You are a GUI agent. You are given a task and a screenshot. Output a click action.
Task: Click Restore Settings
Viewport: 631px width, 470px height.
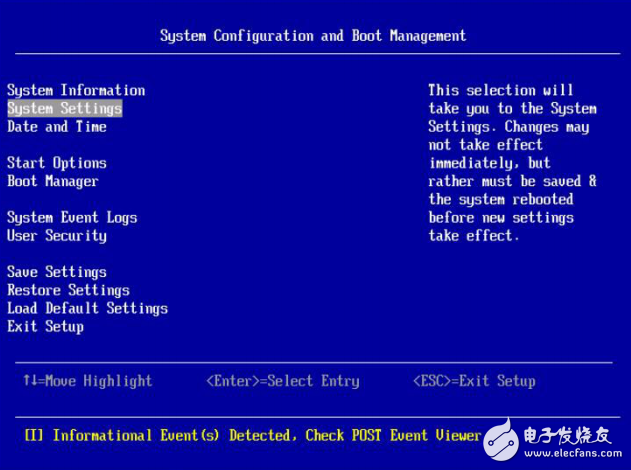point(68,290)
